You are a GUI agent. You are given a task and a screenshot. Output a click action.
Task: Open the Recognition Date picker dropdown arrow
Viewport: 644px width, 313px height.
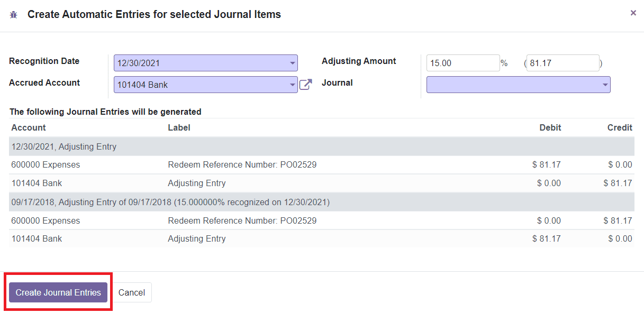pos(293,62)
